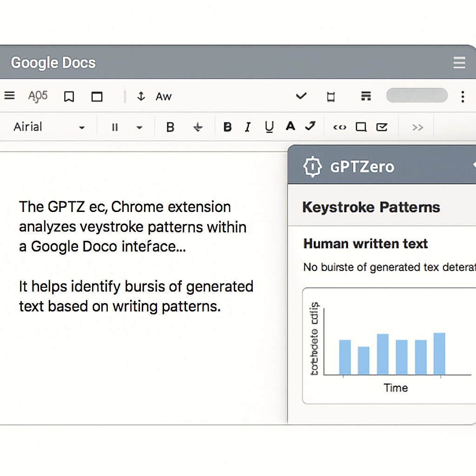Expand the font size dropdown arrow

[x=139, y=127]
